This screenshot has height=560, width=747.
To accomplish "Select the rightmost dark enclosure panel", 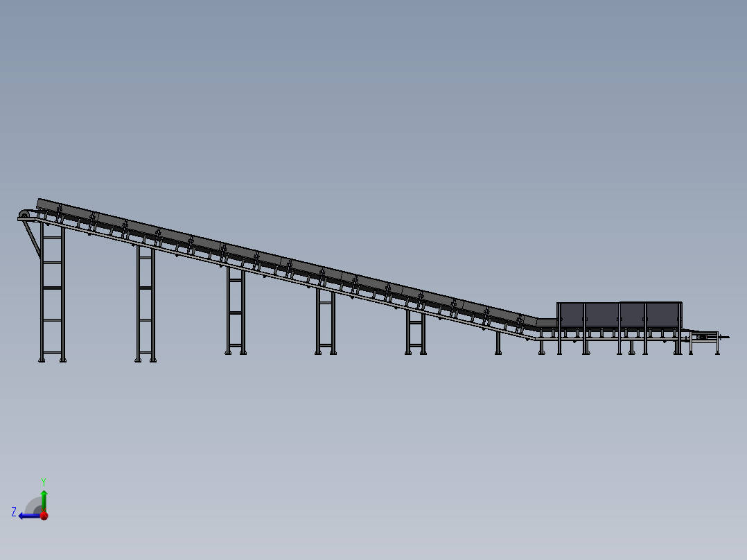I will click(x=663, y=314).
